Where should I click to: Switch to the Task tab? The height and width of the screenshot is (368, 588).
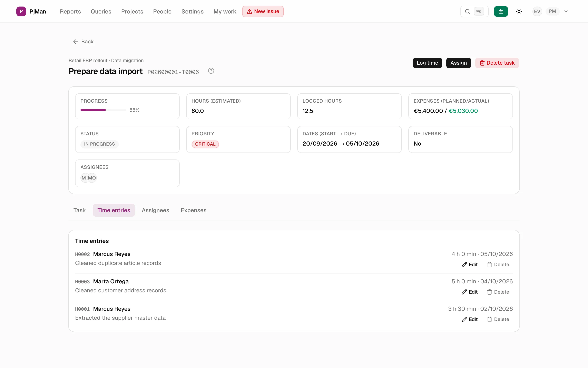tap(79, 210)
